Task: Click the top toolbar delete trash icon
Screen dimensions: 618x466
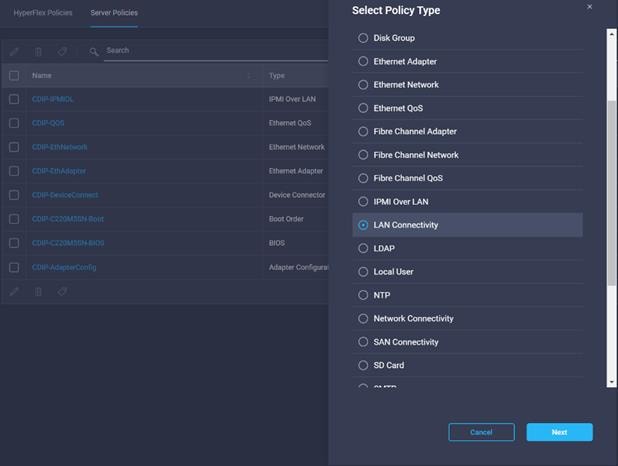Action: pos(38,51)
